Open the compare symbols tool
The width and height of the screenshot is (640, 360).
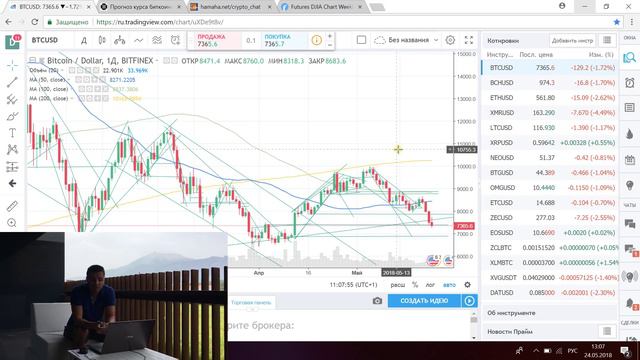point(120,40)
